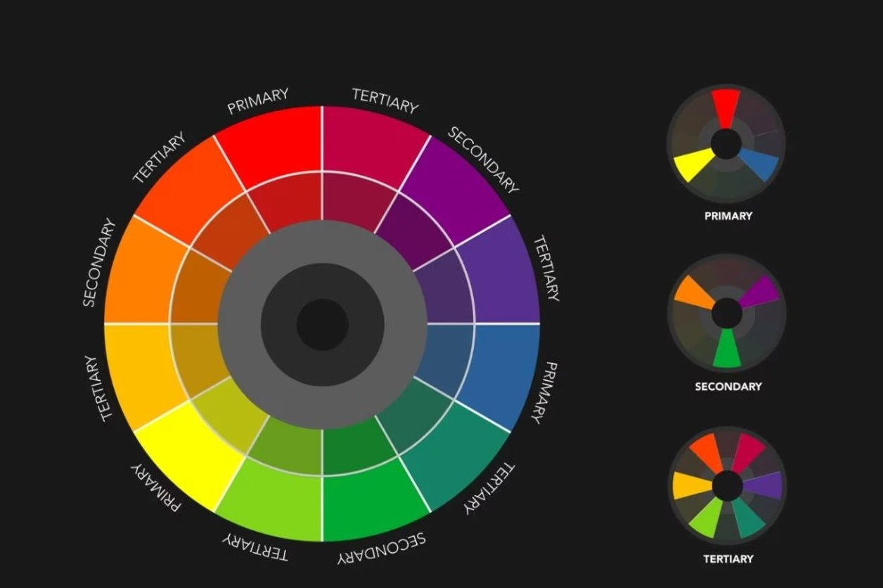The width and height of the screenshot is (883, 588).
Task: Open the Primary colors mini wheel
Action: 726,145
